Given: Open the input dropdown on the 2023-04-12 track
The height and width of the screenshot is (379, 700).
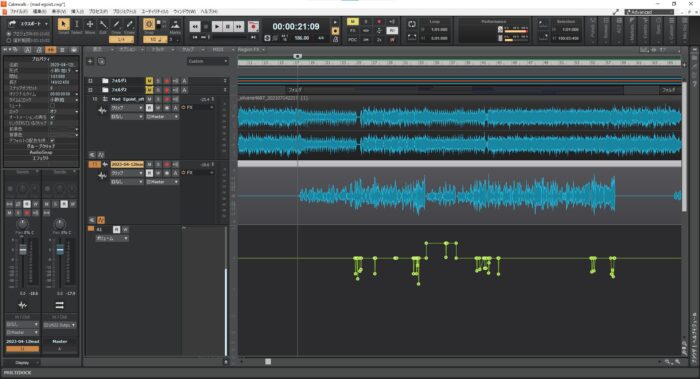Looking at the screenshot, I should click(x=127, y=182).
